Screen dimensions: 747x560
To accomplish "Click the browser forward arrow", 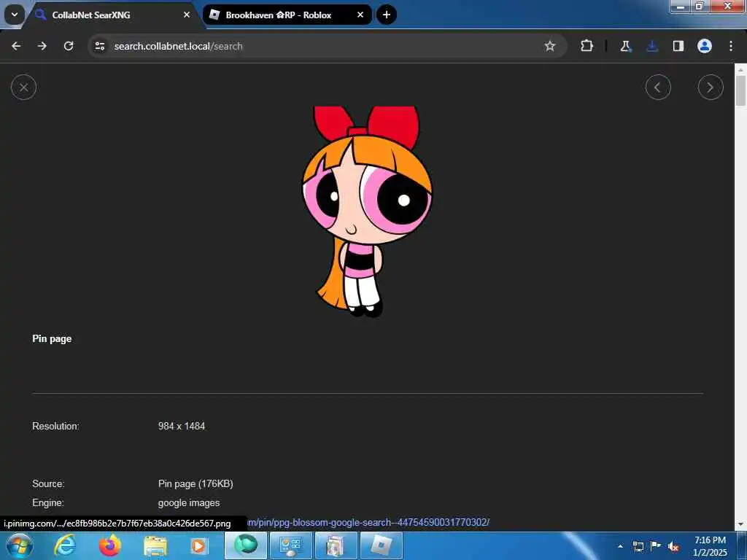I will click(x=42, y=46).
